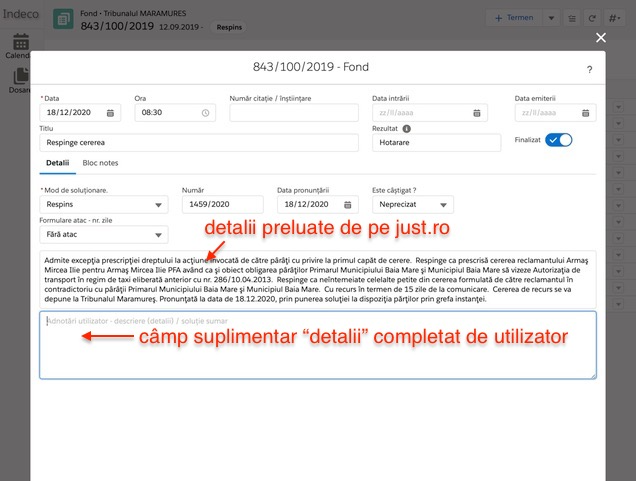Open the time picker clock icon
This screenshot has height=481, width=636.
pos(205,113)
